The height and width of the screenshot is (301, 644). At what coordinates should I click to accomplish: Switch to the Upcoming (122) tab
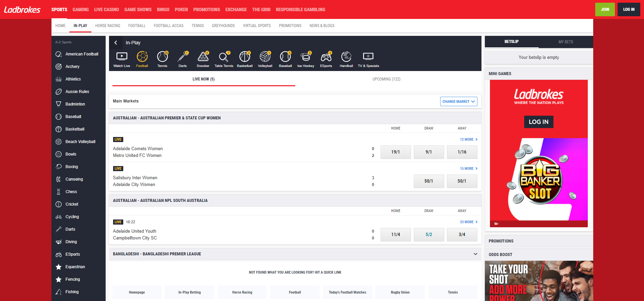[386, 79]
